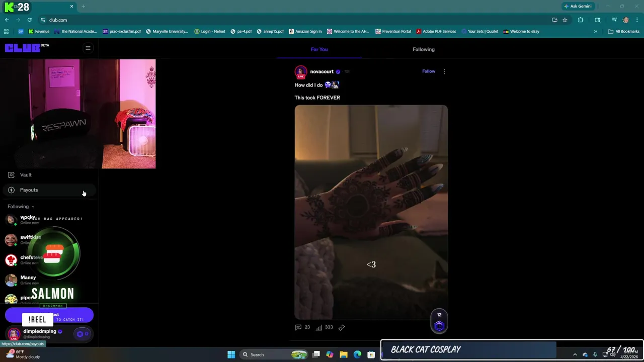Open the Payouts sidebar item
The image size is (644, 362).
click(x=49, y=190)
